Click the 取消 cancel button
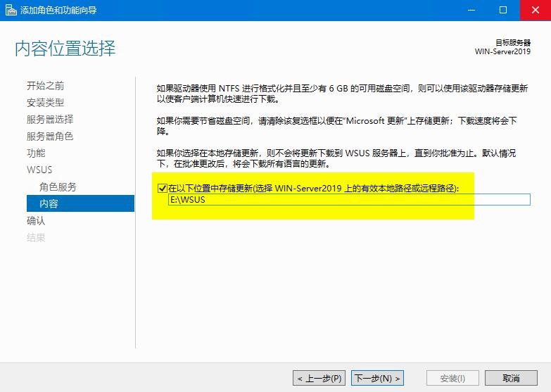The image size is (551, 392). 511,379
